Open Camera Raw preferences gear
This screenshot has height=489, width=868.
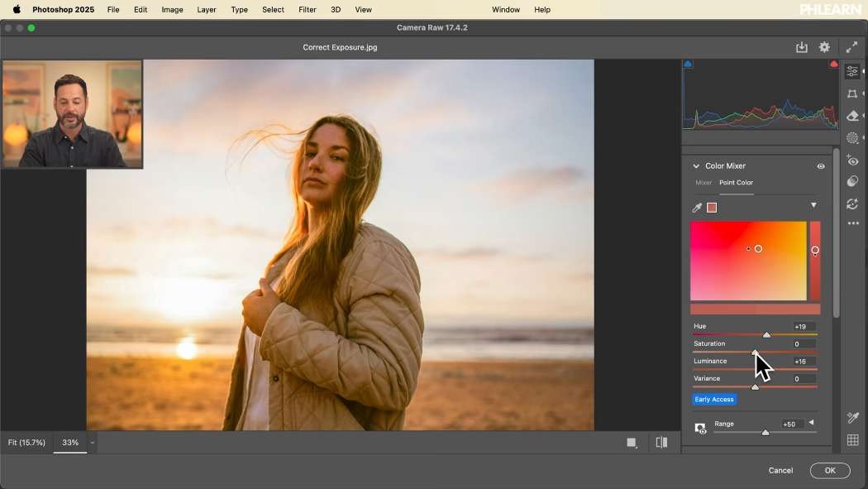coord(824,47)
